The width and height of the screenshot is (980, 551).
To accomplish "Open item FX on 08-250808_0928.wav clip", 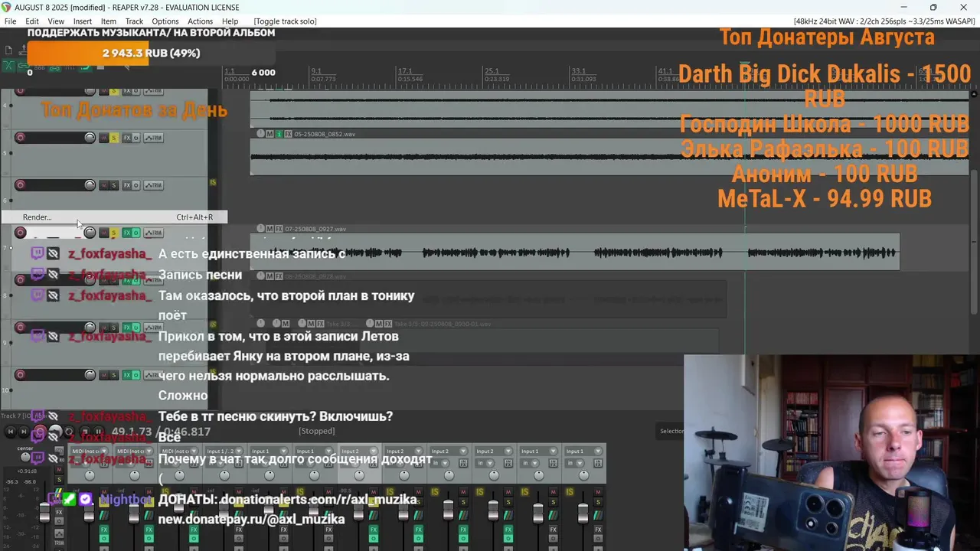I will [279, 275].
